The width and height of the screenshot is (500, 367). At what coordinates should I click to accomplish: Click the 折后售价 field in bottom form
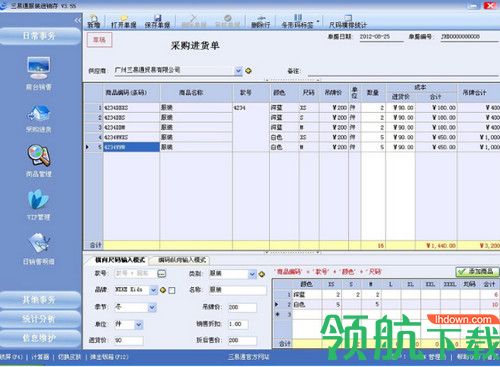[242, 340]
